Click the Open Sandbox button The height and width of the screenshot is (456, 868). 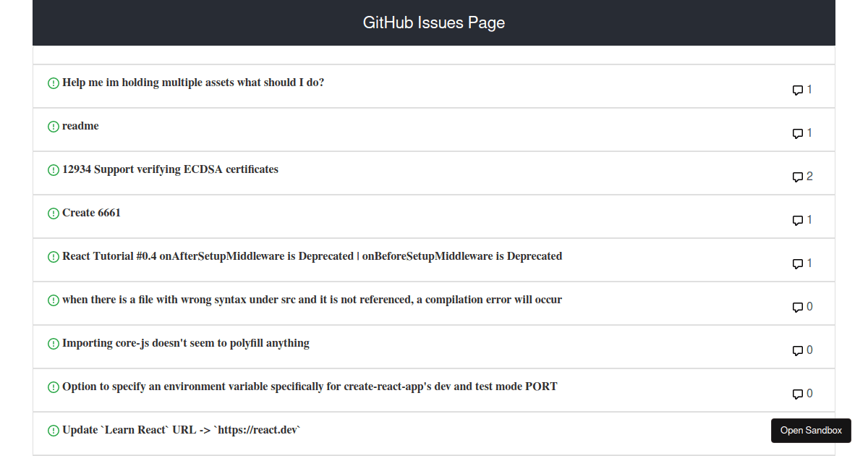point(811,431)
